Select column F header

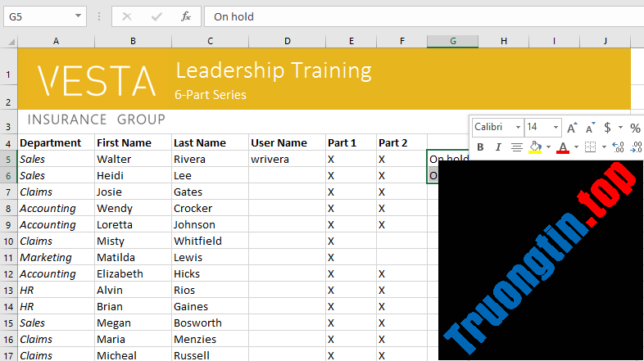pyautogui.click(x=402, y=41)
